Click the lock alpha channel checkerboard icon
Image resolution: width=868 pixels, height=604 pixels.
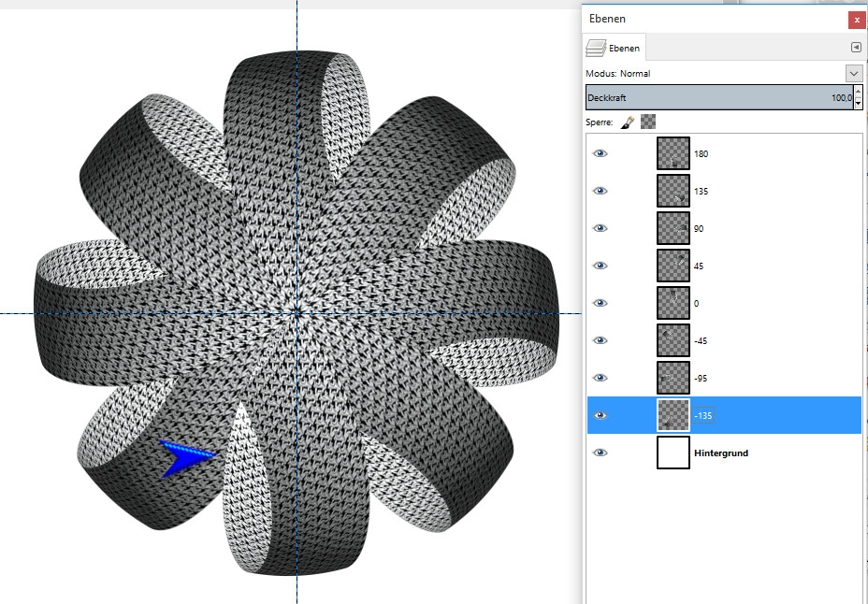(647, 122)
